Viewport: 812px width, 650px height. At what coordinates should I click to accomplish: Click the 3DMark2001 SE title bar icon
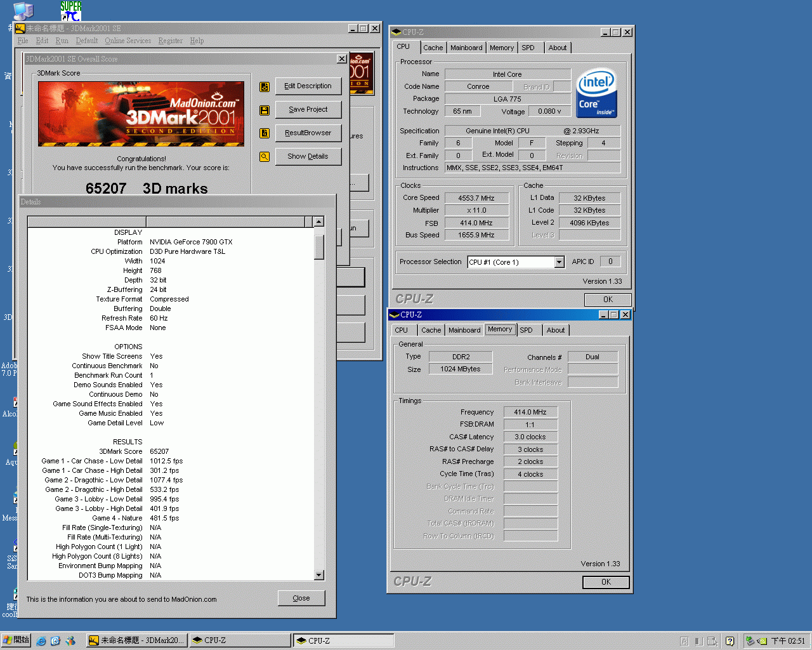(x=20, y=29)
